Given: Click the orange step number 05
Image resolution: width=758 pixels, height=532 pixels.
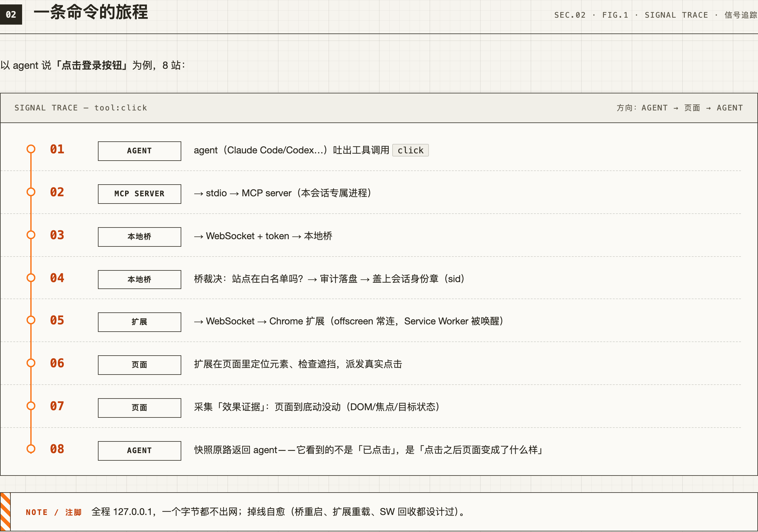Looking at the screenshot, I should pyautogui.click(x=57, y=320).
